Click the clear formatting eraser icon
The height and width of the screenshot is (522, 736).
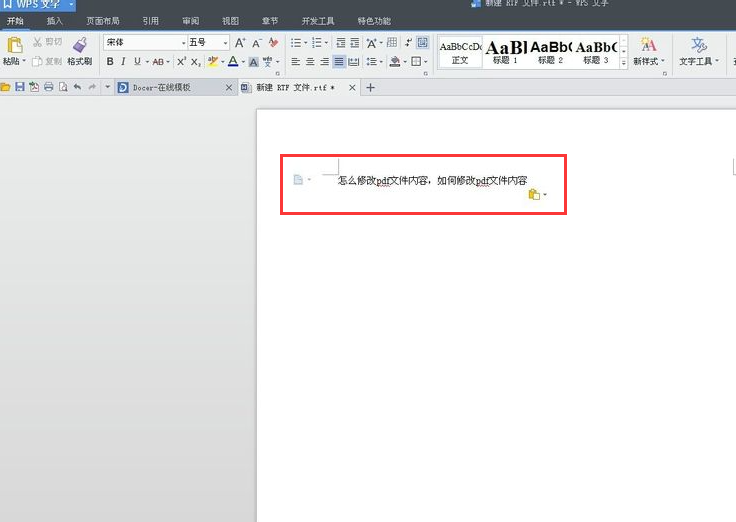point(274,43)
